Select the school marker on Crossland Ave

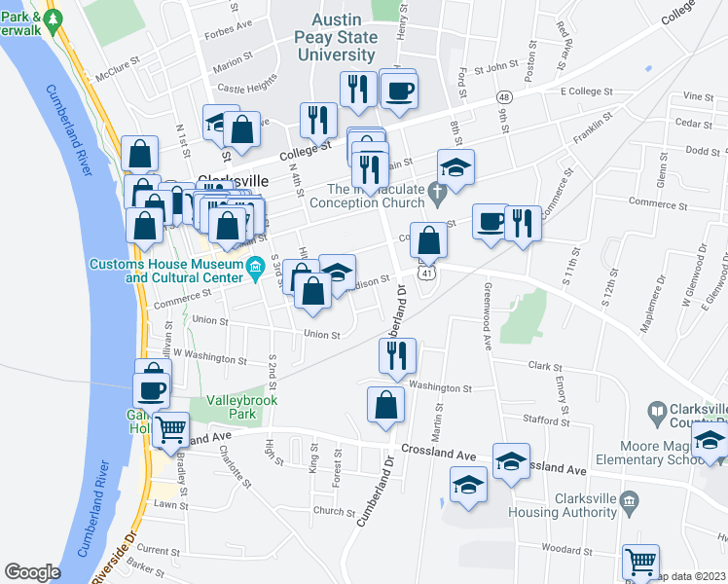[511, 463]
